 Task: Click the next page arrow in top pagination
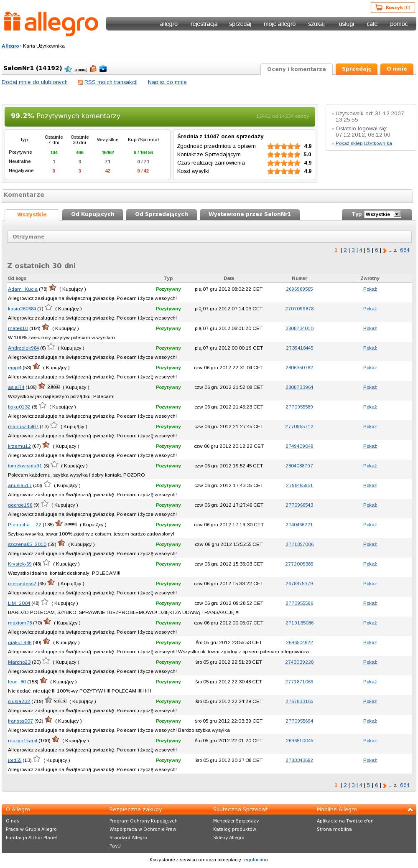coord(385,251)
